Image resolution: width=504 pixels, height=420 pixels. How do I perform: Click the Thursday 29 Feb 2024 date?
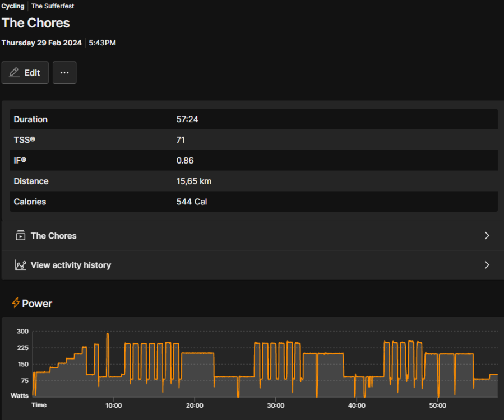click(x=41, y=43)
